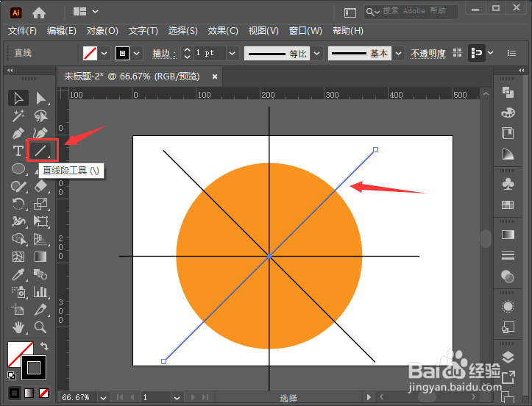Select the Line Segment tool
This screenshot has height=406, width=532.
[40, 150]
